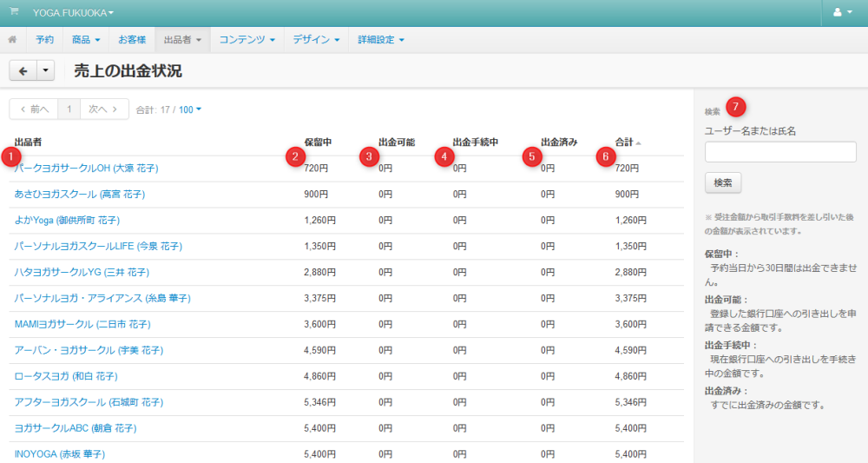The image size is (868, 463).
Task: Click the 900円 total for あさひヨガスクール
Action: point(627,195)
